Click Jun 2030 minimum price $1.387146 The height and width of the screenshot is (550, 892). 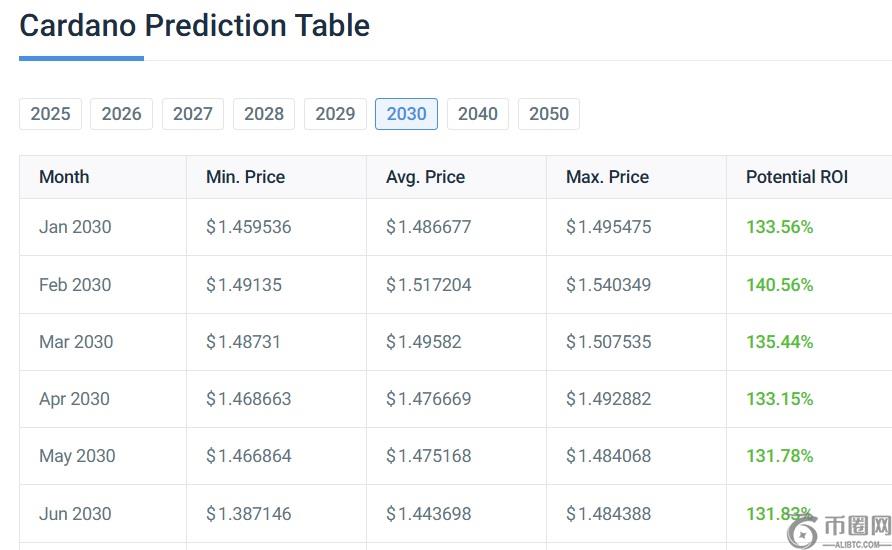248,514
